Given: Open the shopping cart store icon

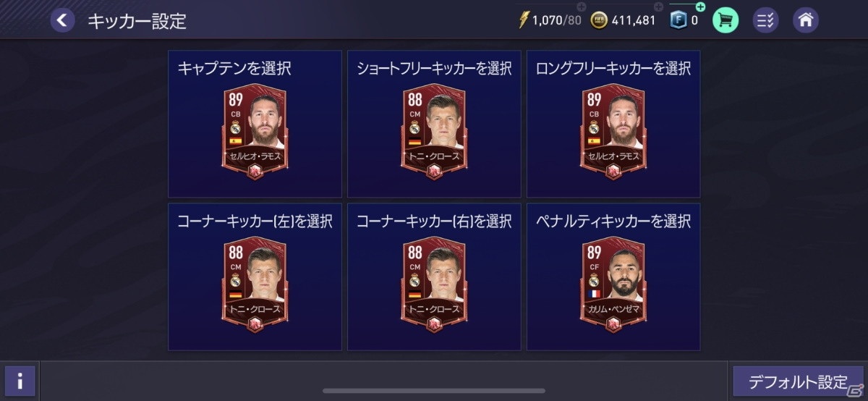Looking at the screenshot, I should click(726, 20).
